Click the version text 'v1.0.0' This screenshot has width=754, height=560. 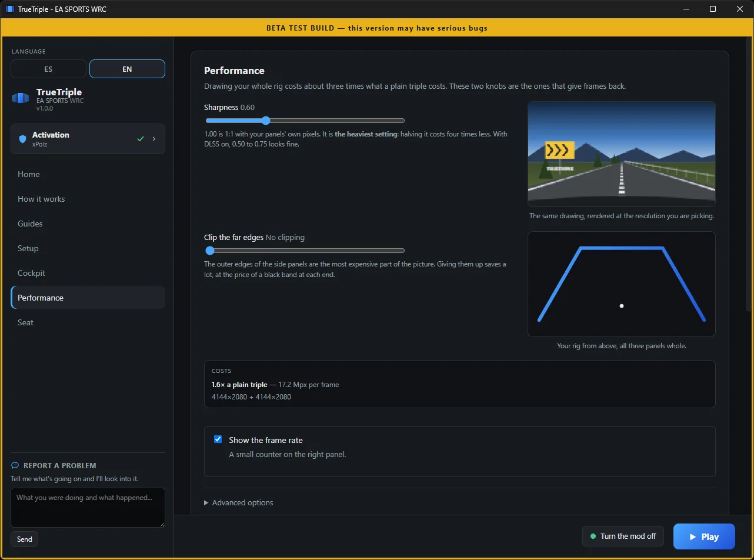click(45, 108)
